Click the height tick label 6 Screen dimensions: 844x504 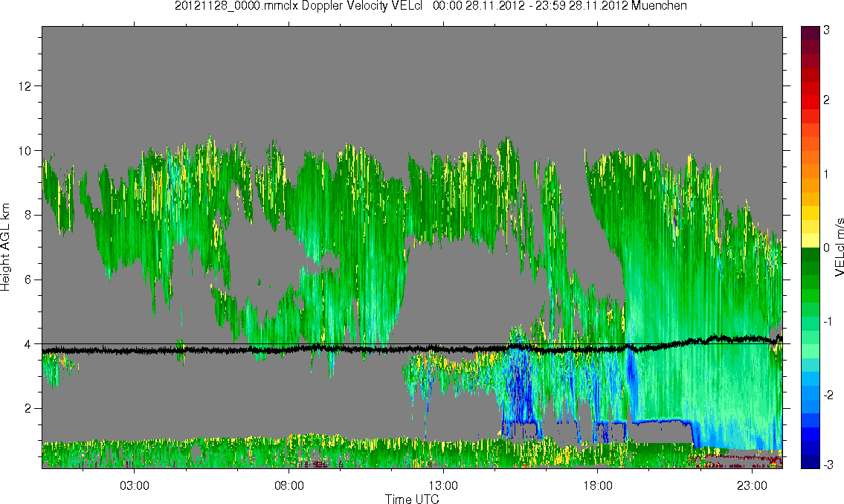pyautogui.click(x=28, y=280)
